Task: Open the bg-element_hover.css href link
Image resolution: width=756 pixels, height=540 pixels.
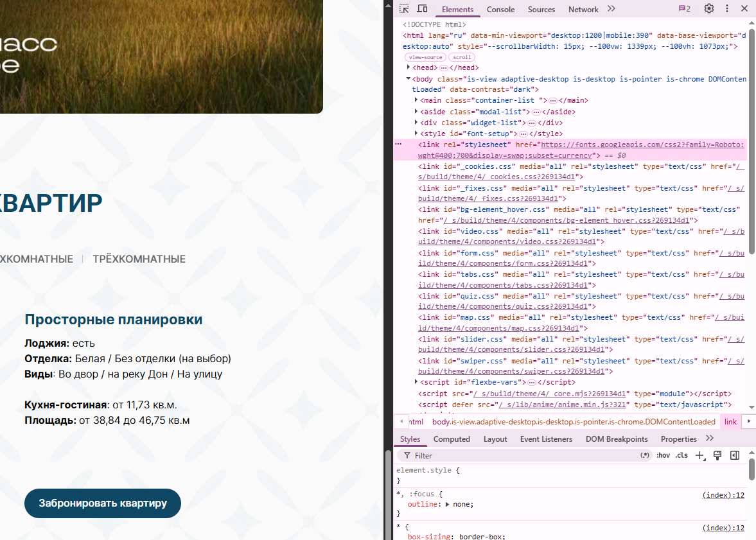Action: coord(567,220)
